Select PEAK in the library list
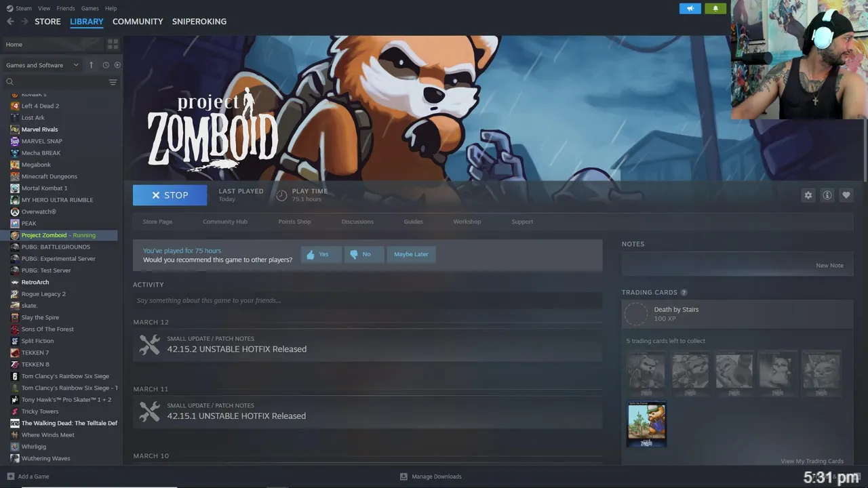This screenshot has width=868, height=488. [x=29, y=224]
